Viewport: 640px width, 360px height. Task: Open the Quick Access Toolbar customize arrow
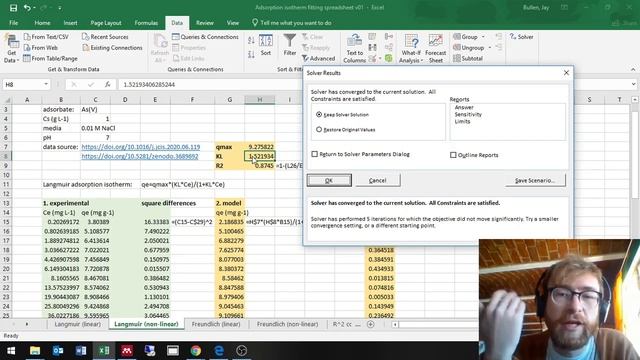60,8
